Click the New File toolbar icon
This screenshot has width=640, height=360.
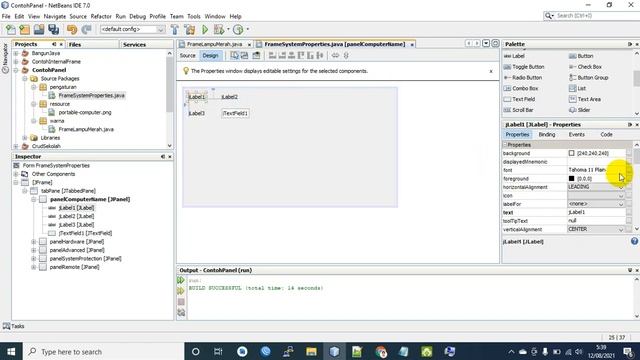tap(10, 29)
